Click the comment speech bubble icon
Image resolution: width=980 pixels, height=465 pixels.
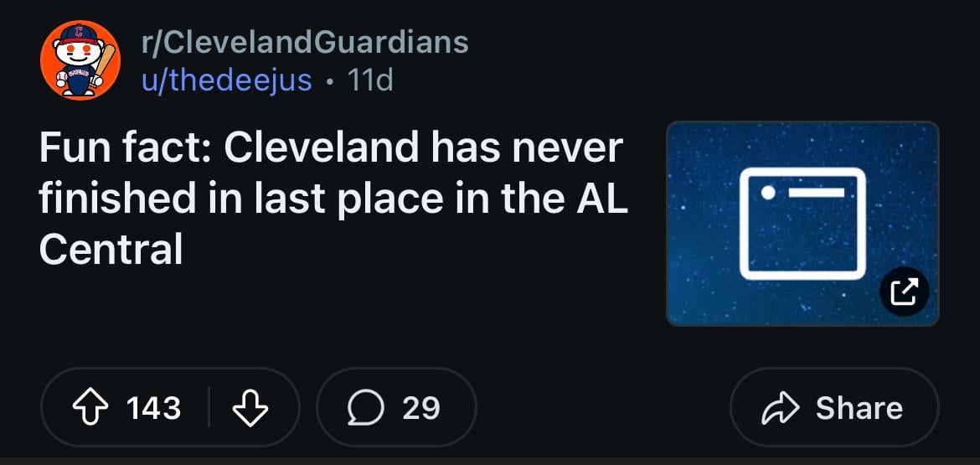[364, 408]
